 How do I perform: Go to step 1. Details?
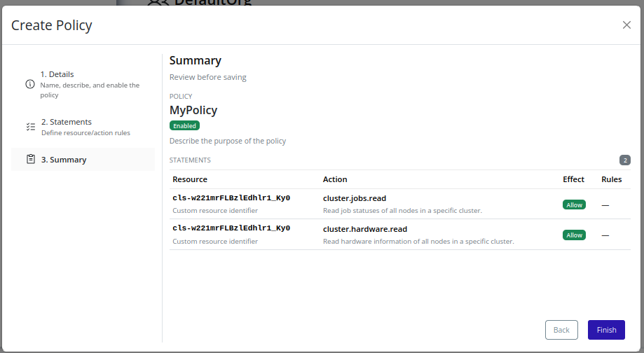coord(83,84)
